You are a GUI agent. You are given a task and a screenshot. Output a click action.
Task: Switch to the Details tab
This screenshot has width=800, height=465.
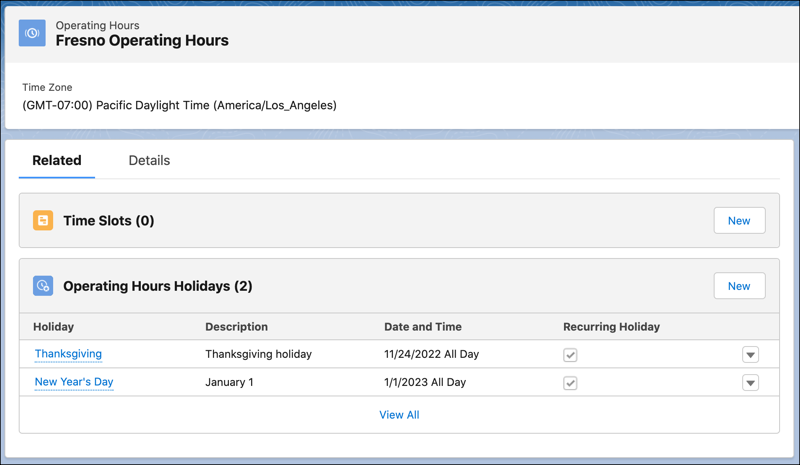(149, 161)
